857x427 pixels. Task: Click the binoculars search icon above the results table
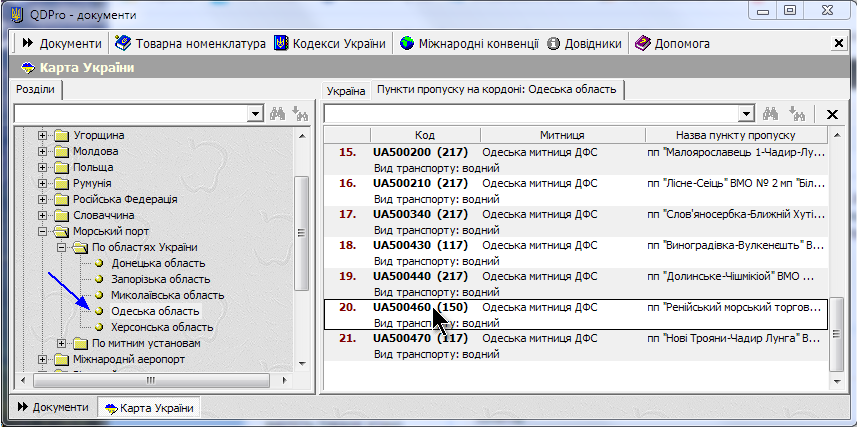point(771,114)
